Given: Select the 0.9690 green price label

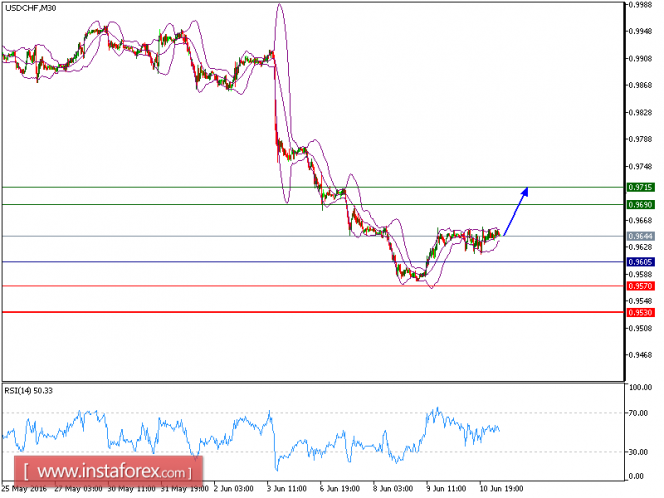Looking at the screenshot, I should 640,205.
